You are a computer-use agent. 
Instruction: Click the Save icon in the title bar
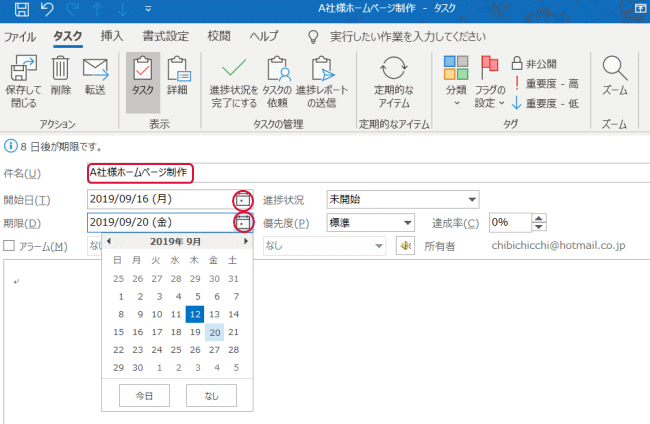pyautogui.click(x=22, y=9)
